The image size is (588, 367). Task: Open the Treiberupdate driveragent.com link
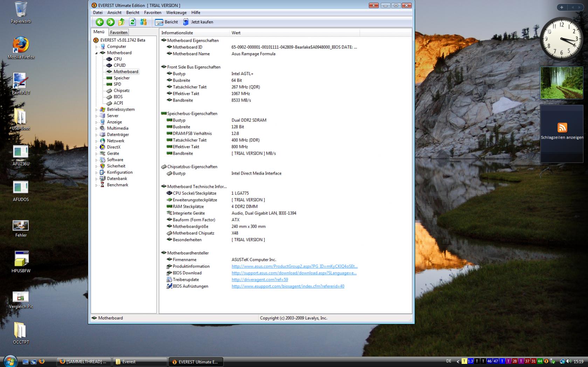pos(260,280)
